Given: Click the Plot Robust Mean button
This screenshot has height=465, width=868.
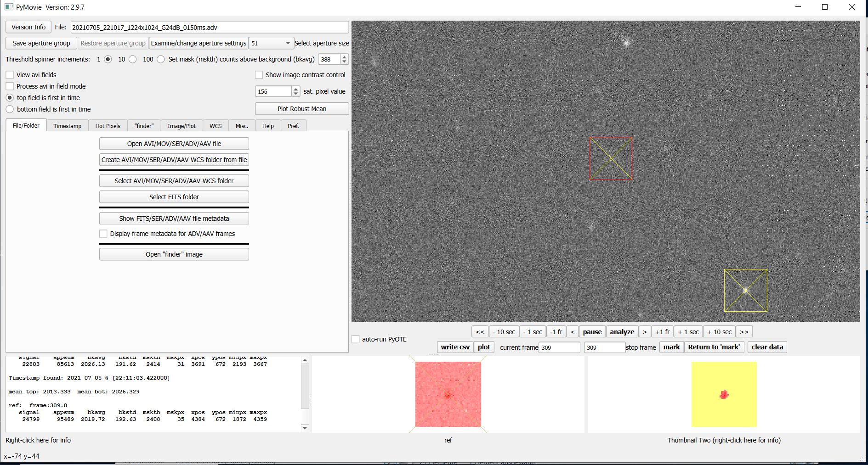Looking at the screenshot, I should pyautogui.click(x=302, y=109).
